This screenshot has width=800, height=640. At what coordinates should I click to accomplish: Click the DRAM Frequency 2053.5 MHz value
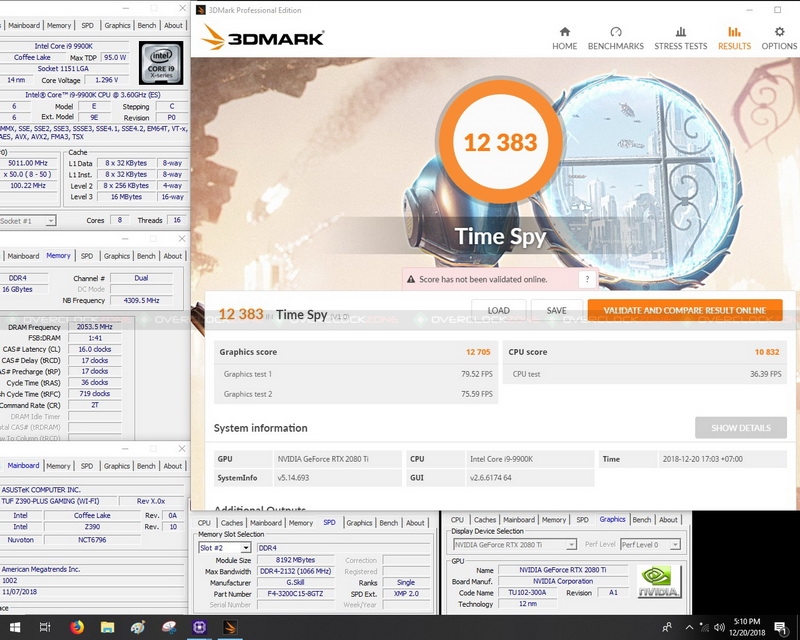coord(94,327)
